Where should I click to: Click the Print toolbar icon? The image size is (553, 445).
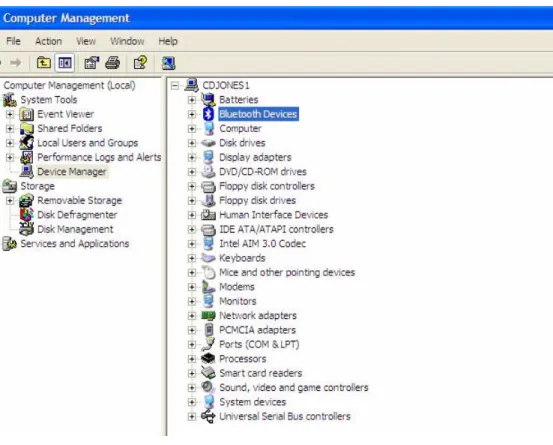point(113,63)
